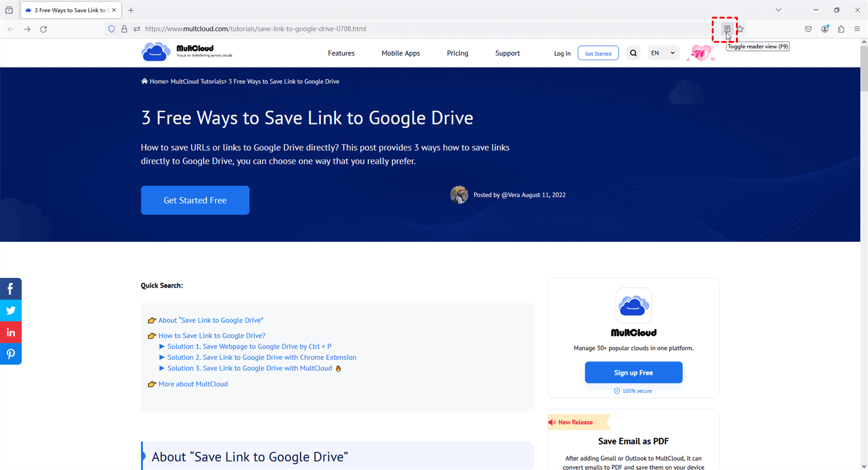This screenshot has height=470, width=868.
Task: Open site permissions icon in address bar
Action: [137, 29]
